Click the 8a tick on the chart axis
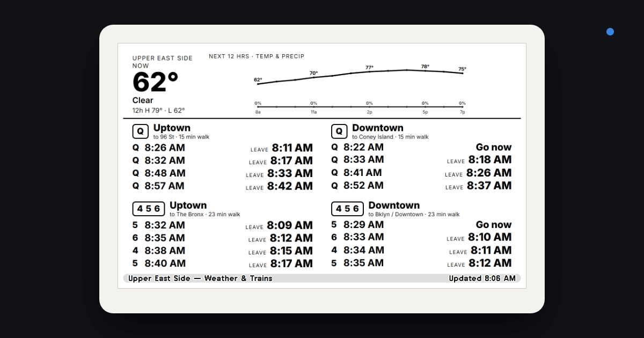The width and height of the screenshot is (644, 338). pyautogui.click(x=258, y=112)
